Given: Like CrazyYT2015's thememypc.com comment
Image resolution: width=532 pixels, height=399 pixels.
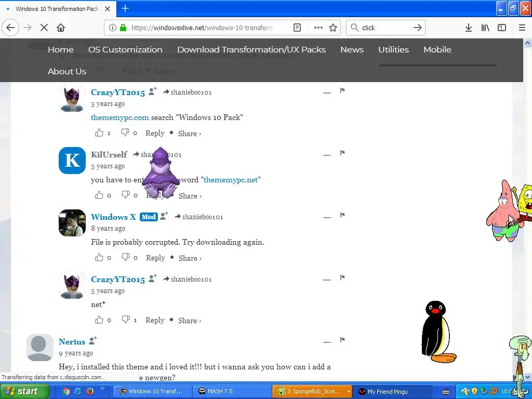Looking at the screenshot, I should pyautogui.click(x=99, y=132).
